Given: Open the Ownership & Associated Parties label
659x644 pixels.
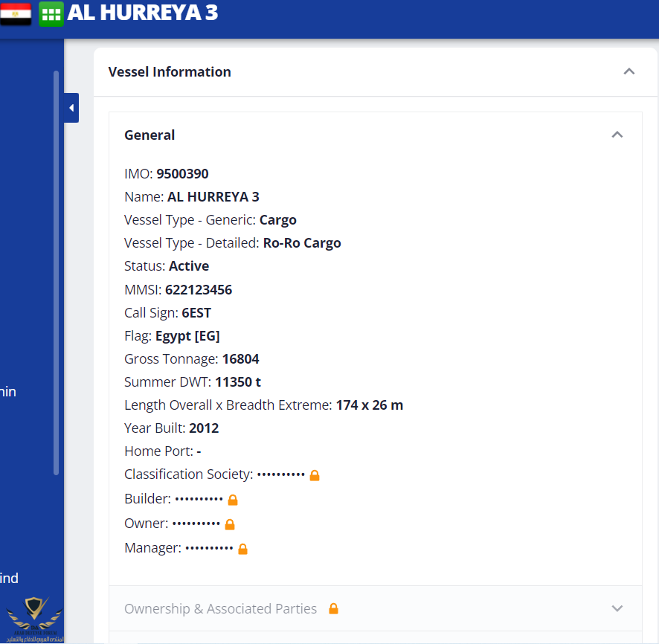Looking at the screenshot, I should tap(220, 609).
